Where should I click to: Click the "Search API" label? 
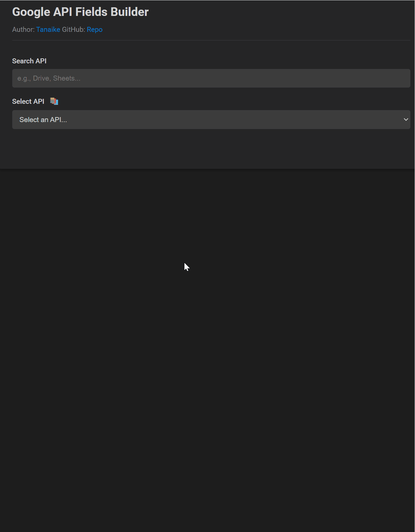(x=29, y=61)
